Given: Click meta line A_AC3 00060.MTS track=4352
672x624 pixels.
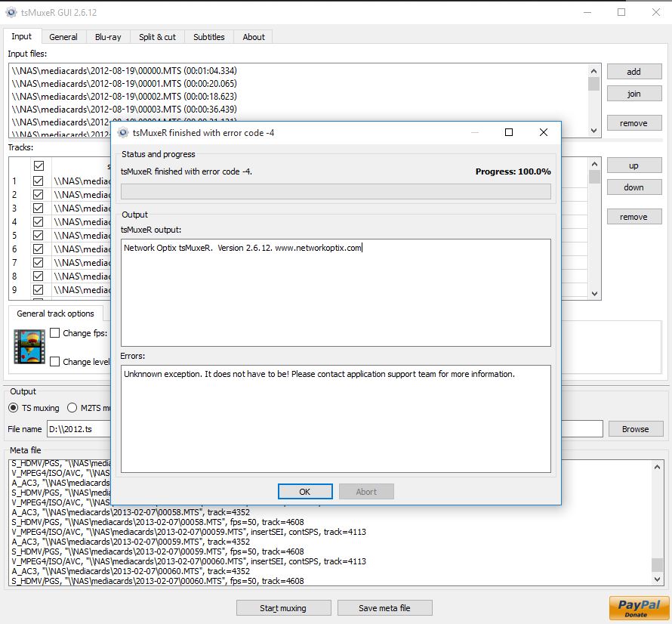Looking at the screenshot, I should pos(131,571).
